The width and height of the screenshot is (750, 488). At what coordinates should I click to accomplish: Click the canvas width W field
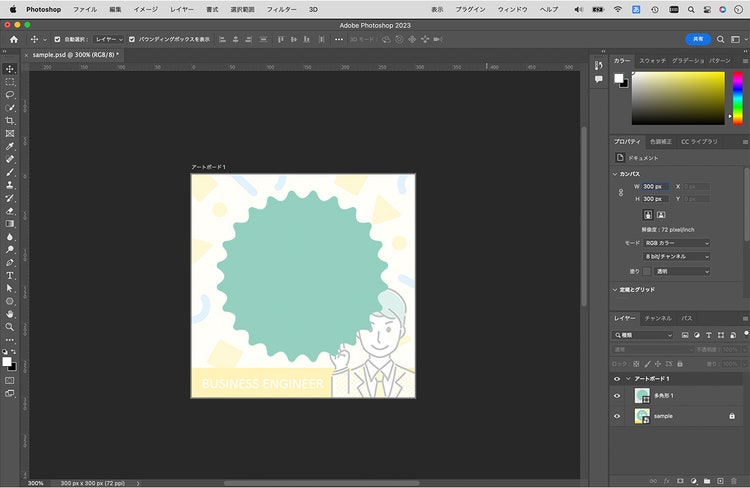point(655,187)
